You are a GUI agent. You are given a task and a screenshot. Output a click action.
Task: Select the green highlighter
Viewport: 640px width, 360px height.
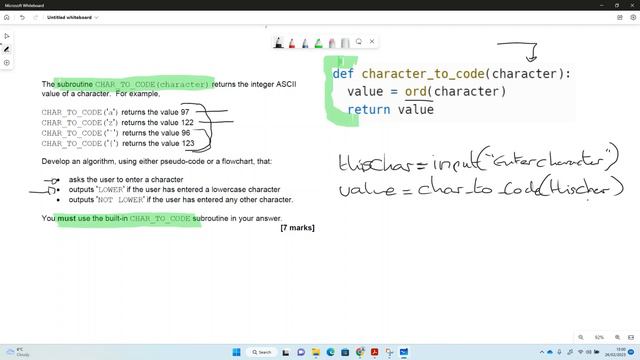[x=318, y=42]
